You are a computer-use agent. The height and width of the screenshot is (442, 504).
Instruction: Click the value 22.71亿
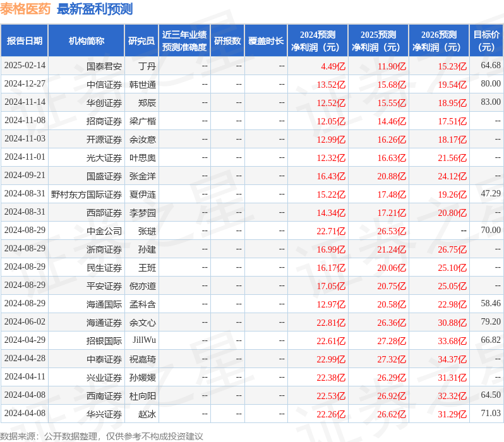(331, 232)
